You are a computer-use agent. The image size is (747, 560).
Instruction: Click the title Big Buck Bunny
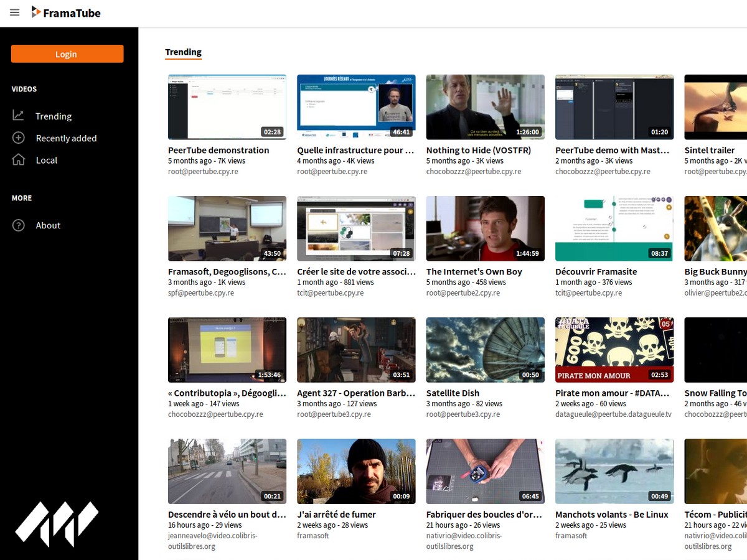716,271
